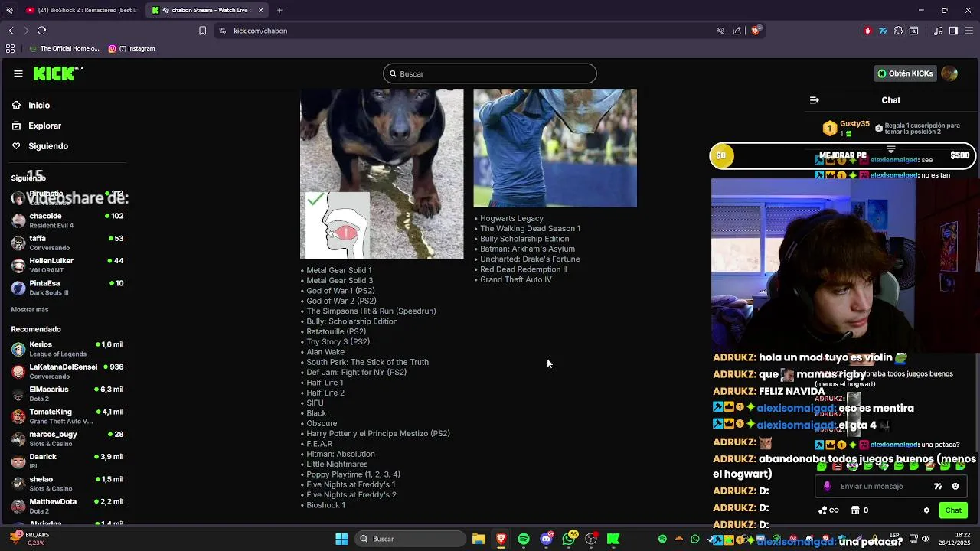Open the Instagram bookmark
Viewport: 980px width, 551px height.
click(x=132, y=48)
